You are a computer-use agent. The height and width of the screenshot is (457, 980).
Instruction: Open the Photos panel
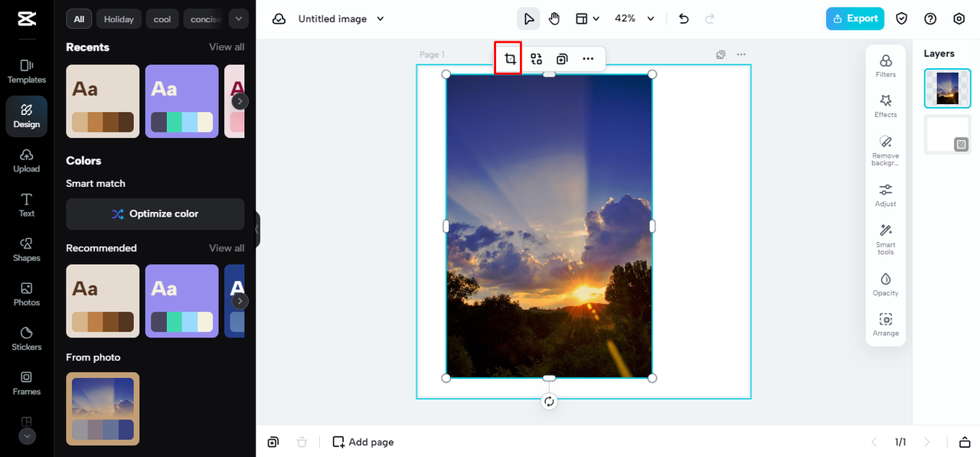pyautogui.click(x=27, y=294)
